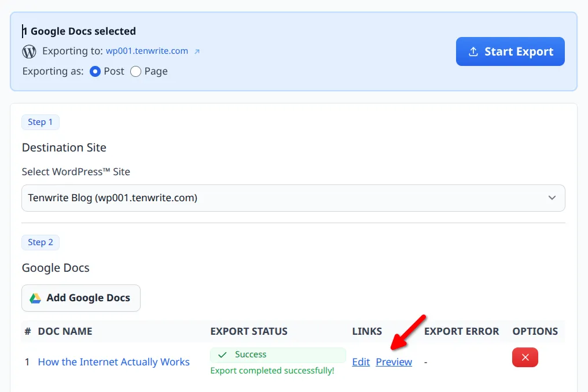Click the Preview link for the exported post
Screen dimensions: 588x392
[x=394, y=361]
